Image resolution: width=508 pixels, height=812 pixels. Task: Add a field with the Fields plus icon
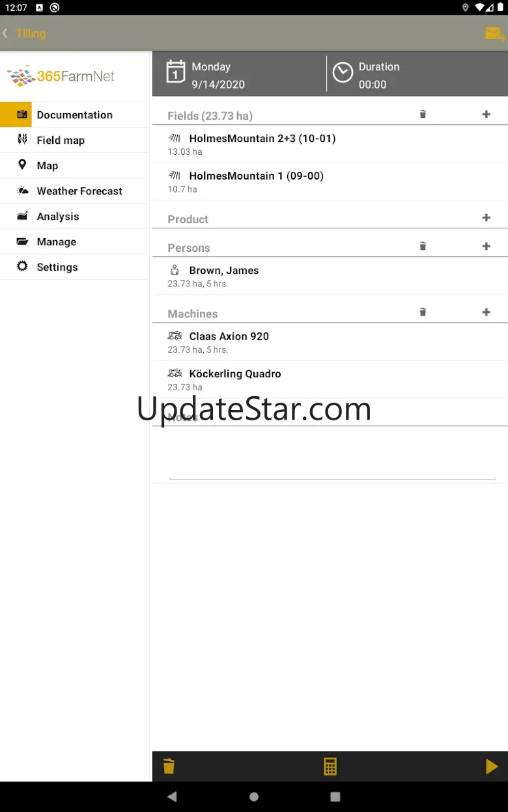[486, 115]
